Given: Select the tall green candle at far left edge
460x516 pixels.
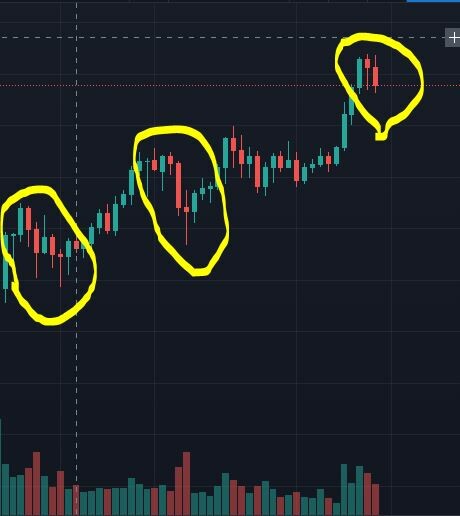Looking at the screenshot, I should [x=5, y=262].
